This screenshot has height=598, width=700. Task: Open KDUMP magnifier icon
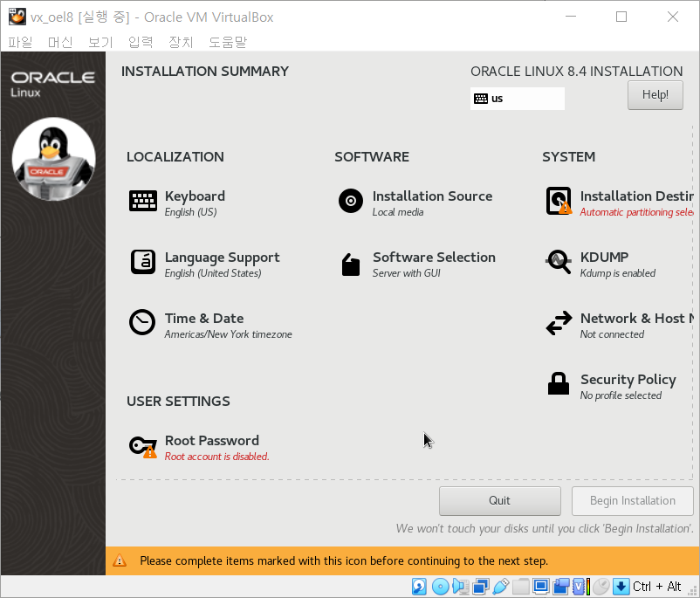point(559,262)
